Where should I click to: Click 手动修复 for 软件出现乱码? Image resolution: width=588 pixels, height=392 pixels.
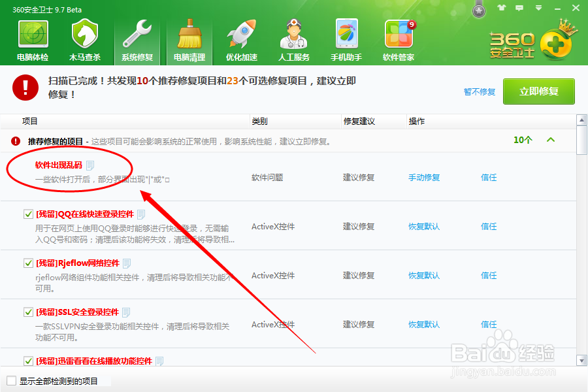pos(424,178)
